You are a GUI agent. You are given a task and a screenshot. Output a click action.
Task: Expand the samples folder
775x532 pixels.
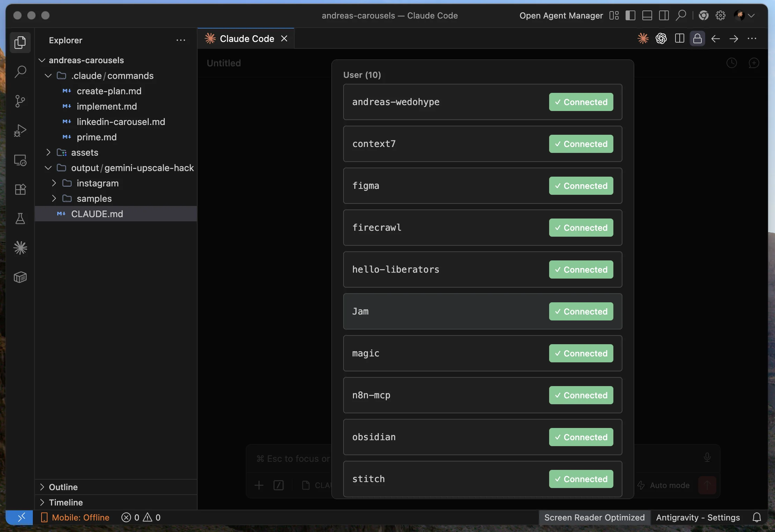[54, 199]
